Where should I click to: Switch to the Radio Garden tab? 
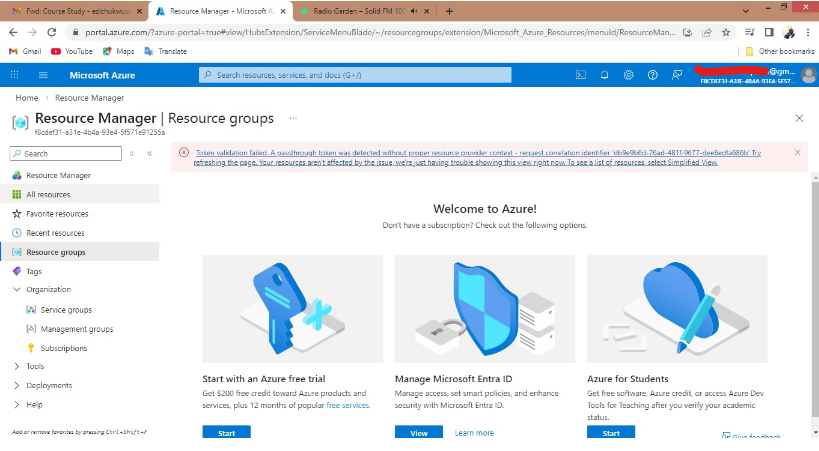tap(364, 11)
